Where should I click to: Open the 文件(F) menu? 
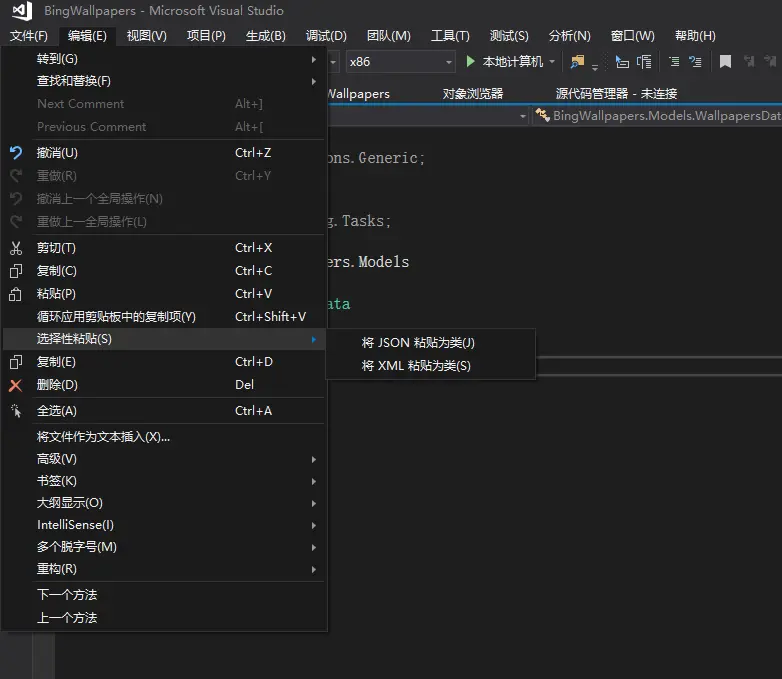coord(29,36)
